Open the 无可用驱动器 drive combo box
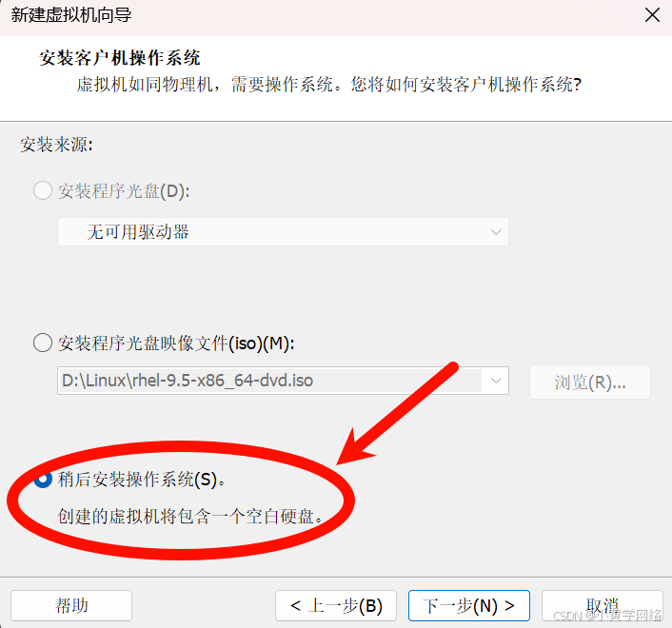Viewport: 672px width, 628px height. [x=283, y=232]
